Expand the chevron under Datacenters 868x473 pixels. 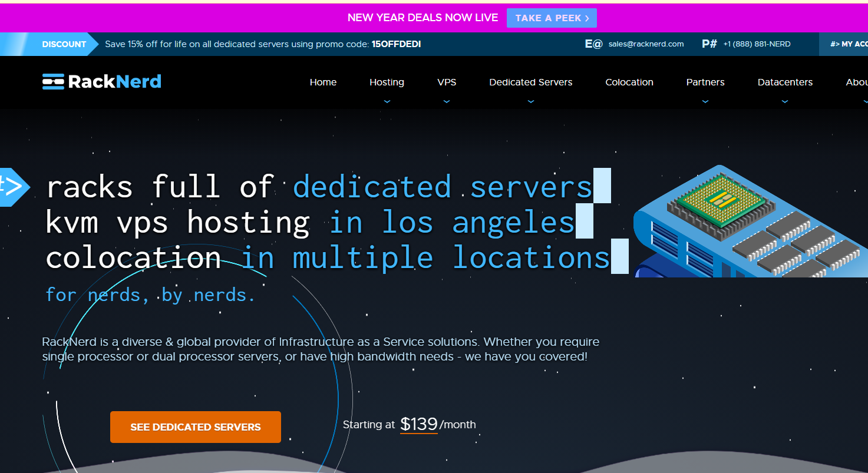[x=785, y=101]
